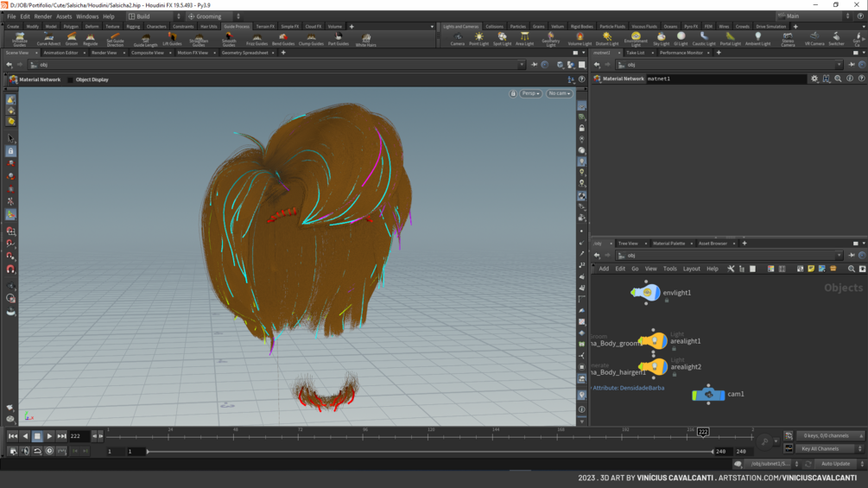Select the cam1 node
868x488 pixels.
click(x=708, y=395)
